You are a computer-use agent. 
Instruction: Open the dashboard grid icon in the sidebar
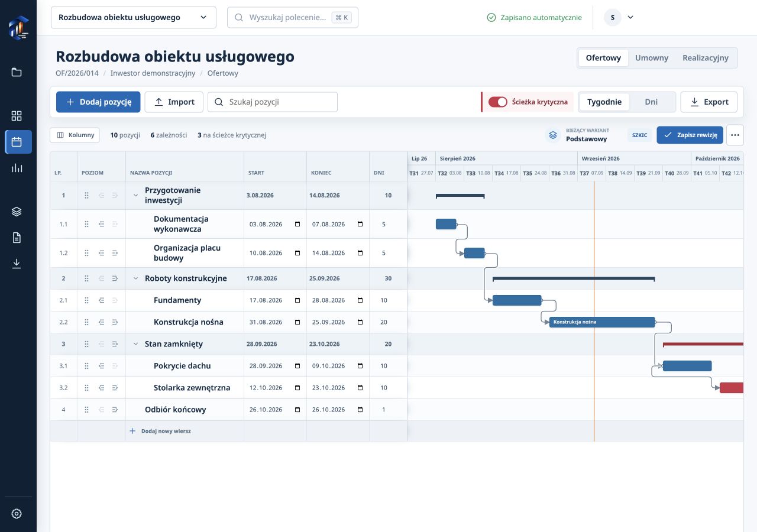pyautogui.click(x=17, y=116)
